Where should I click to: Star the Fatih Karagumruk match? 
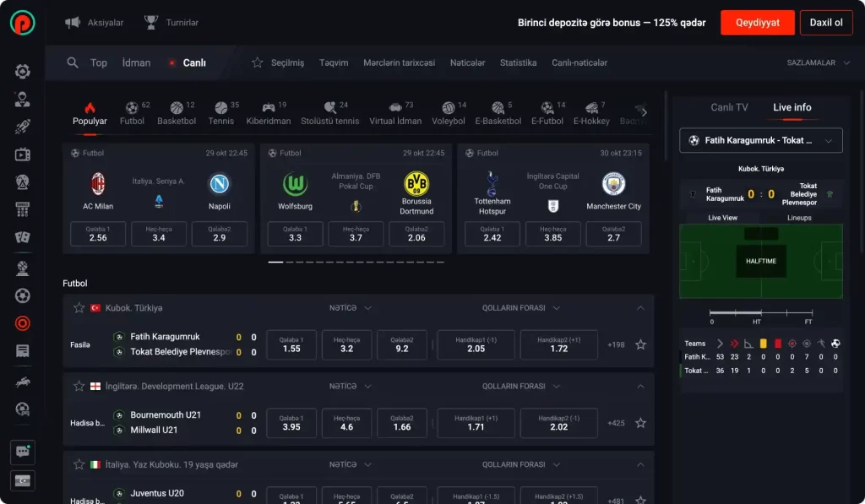(640, 344)
